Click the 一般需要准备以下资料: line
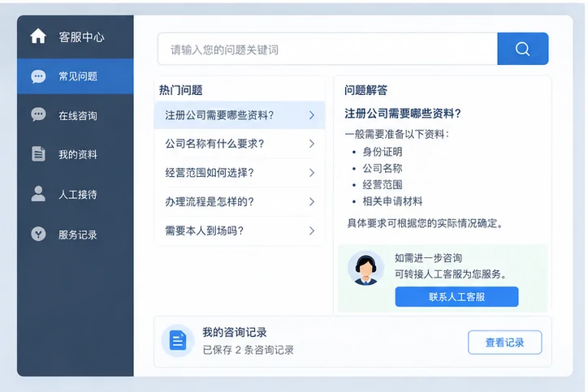Viewport: 588px width, 392px height. click(397, 134)
